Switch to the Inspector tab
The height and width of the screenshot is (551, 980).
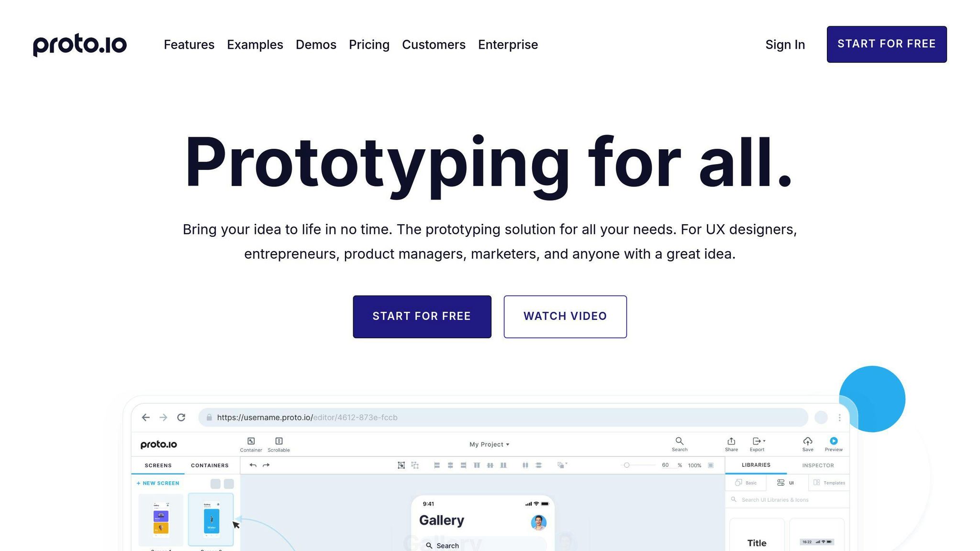pos(818,465)
